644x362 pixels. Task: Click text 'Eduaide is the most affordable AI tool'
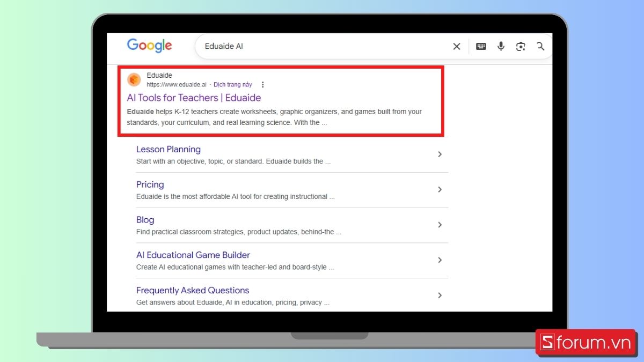236,197
